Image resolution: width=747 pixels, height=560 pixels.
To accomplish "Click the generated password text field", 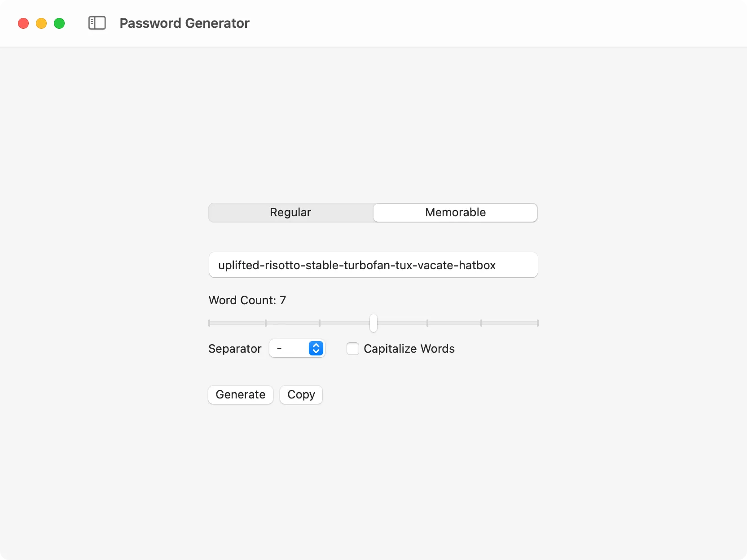I will pos(373,265).
